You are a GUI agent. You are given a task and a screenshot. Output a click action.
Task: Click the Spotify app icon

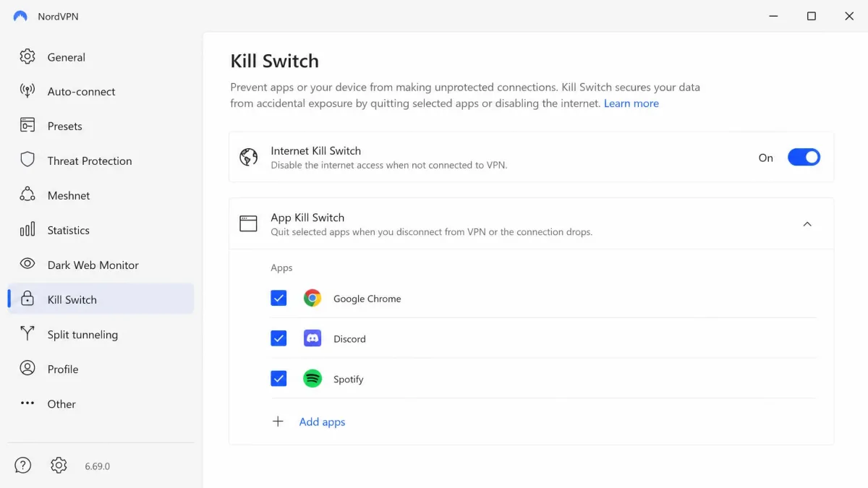coord(312,378)
